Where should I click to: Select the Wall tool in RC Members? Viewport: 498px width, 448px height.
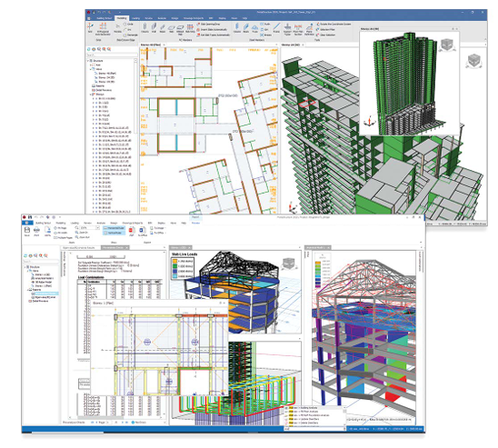[154, 28]
